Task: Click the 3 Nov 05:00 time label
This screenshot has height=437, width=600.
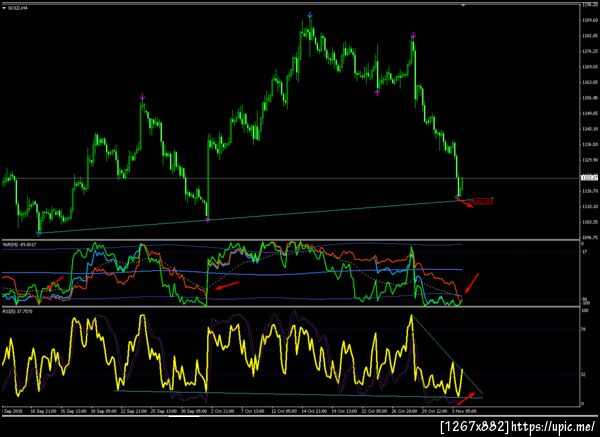Action: click(x=465, y=411)
